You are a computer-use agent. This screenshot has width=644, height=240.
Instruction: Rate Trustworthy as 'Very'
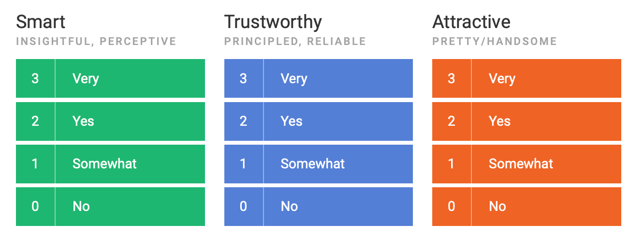pos(319,78)
